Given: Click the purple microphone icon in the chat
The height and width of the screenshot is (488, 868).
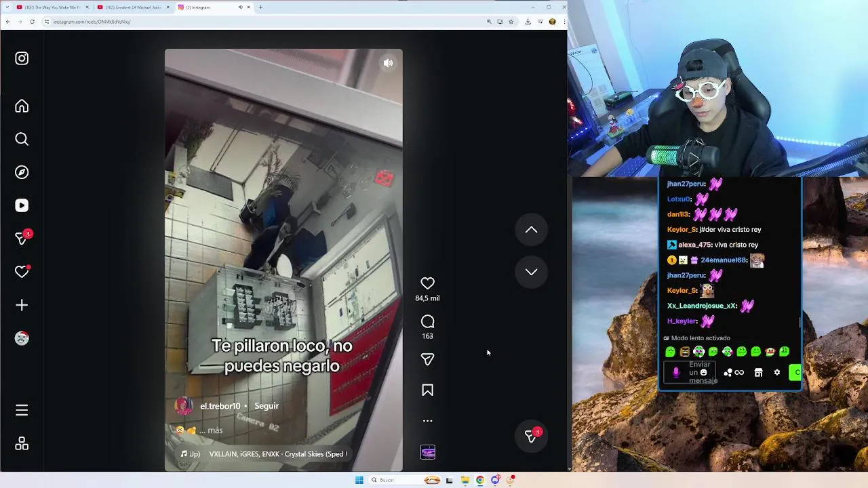Looking at the screenshot, I should (675, 372).
